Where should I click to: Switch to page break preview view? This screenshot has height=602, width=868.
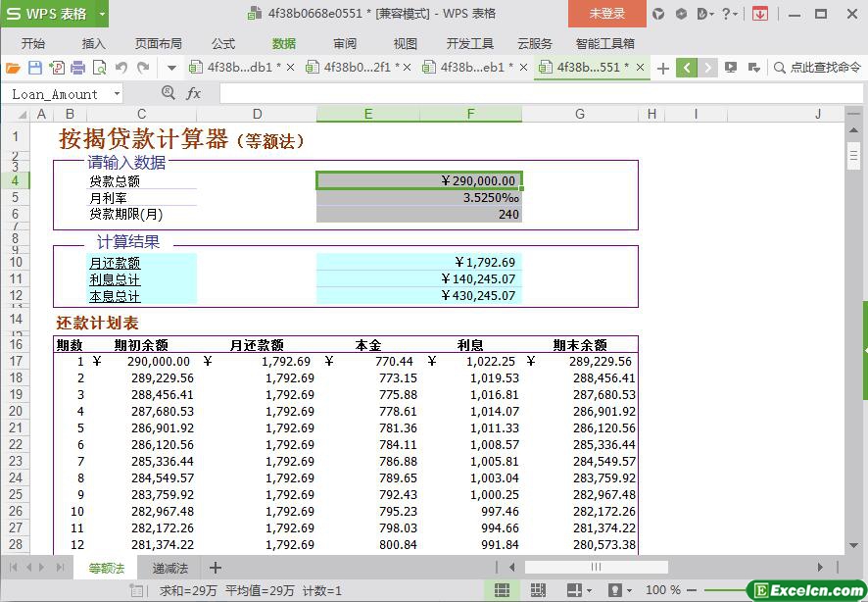pyautogui.click(x=538, y=590)
